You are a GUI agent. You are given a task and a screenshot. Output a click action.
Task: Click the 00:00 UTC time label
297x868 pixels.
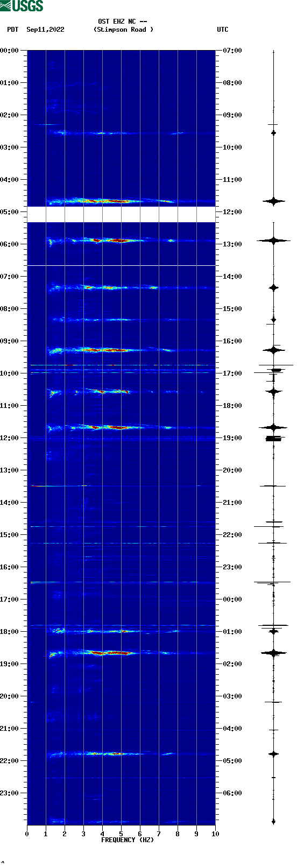(232, 599)
